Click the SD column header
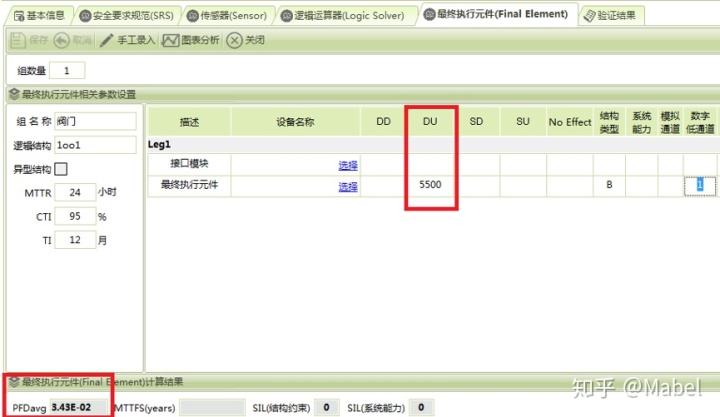 coord(476,122)
